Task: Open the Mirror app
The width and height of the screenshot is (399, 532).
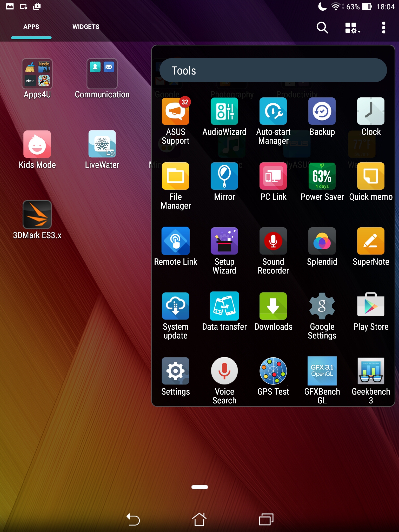Action: 224,176
